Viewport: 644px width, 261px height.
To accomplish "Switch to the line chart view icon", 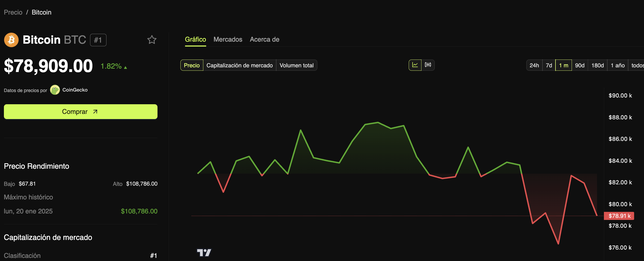I will pos(415,65).
